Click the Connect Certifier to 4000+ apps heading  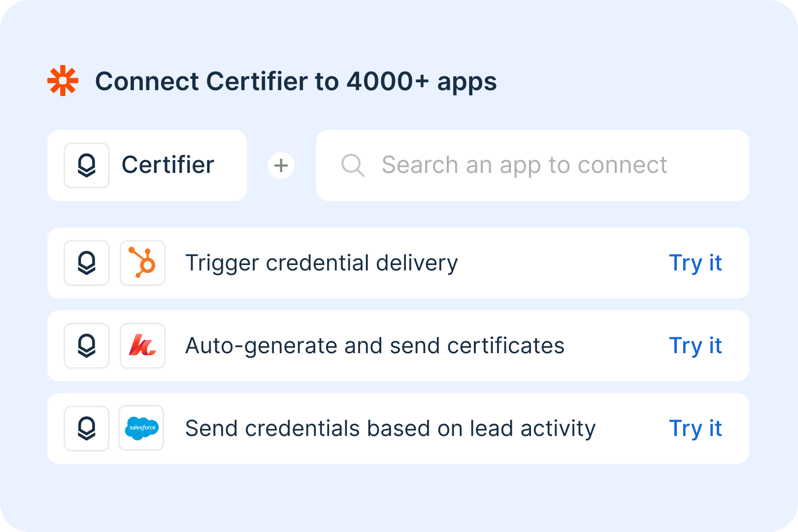tap(296, 82)
